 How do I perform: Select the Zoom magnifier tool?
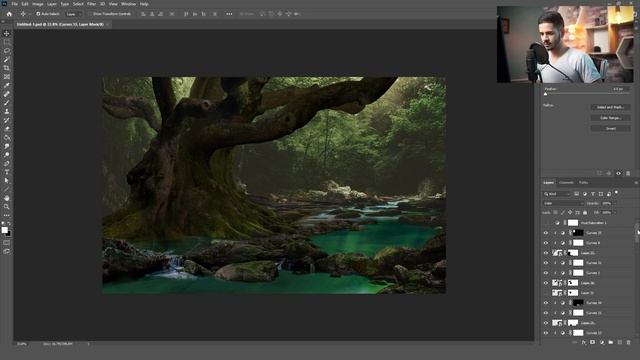7,207
